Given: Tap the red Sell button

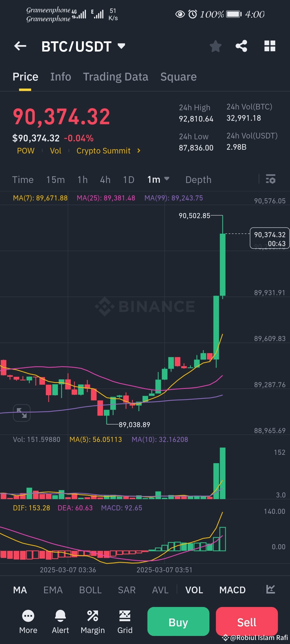Looking at the screenshot, I should 246,622.
